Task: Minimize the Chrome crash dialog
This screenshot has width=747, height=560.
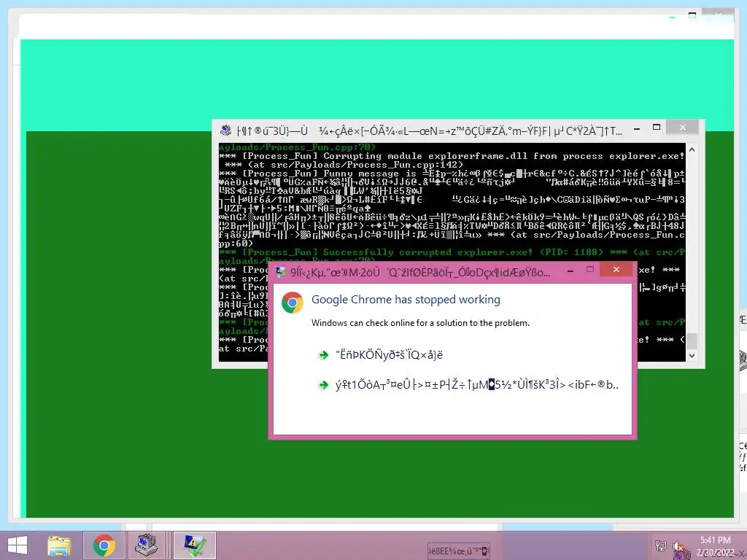Action: [570, 271]
